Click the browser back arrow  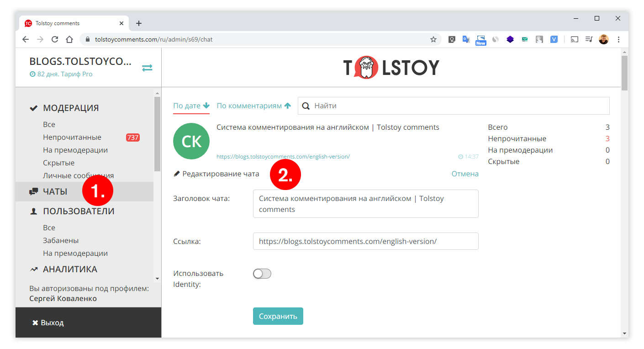point(26,39)
